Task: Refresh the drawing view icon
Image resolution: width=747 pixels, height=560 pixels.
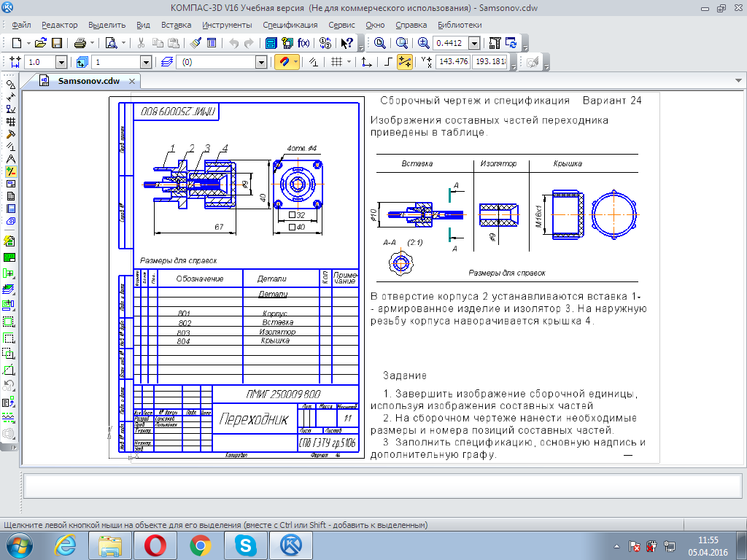Action: click(x=511, y=43)
